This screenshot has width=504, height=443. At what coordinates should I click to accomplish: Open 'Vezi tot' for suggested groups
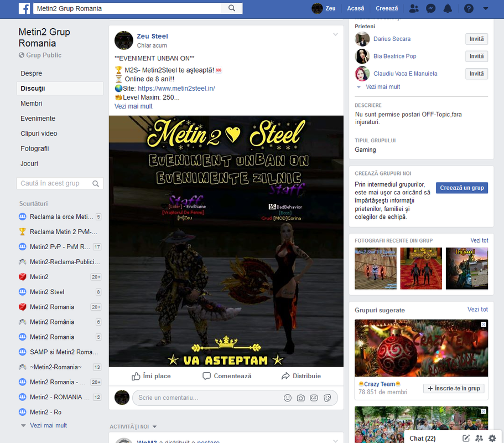point(477,310)
